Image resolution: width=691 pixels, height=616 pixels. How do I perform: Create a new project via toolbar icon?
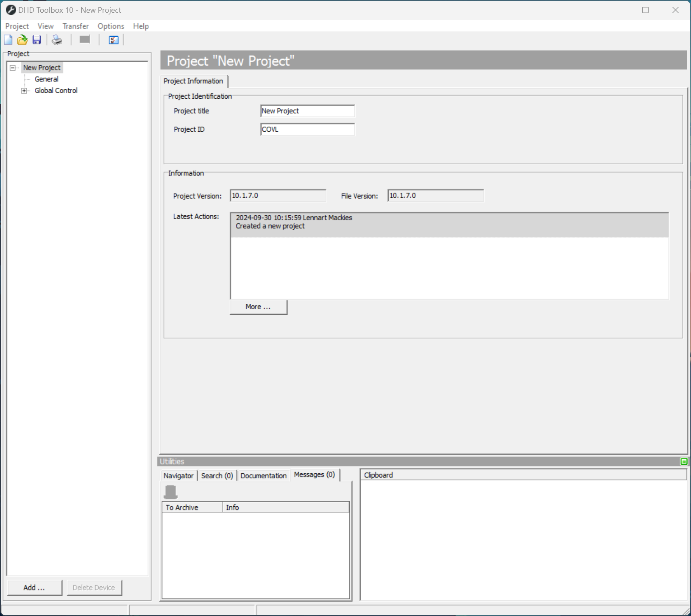coord(8,39)
